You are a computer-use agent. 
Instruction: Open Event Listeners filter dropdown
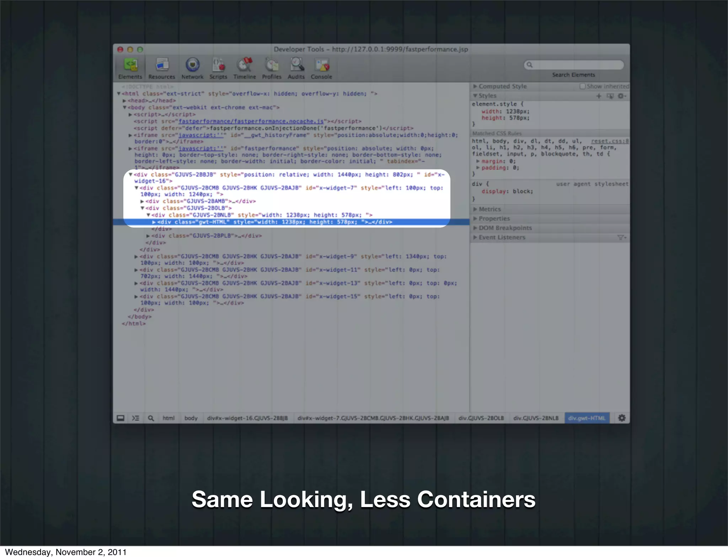[622, 237]
